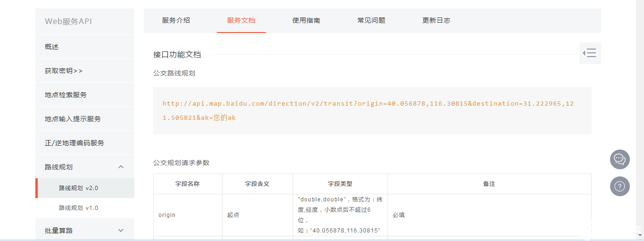Collapse the 路线规划 sidebar section chevron
This screenshot has height=241, width=644.
point(121,167)
